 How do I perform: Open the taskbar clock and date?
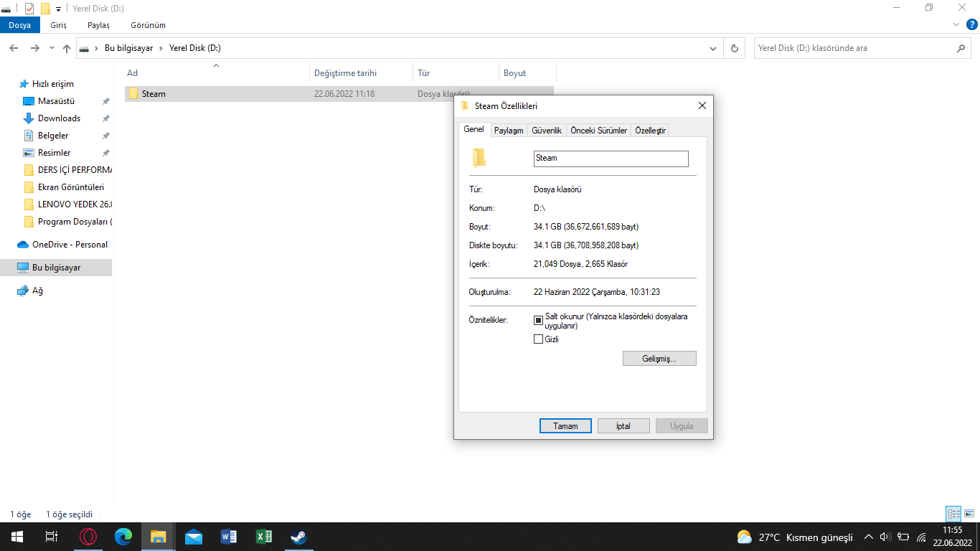pyautogui.click(x=953, y=537)
